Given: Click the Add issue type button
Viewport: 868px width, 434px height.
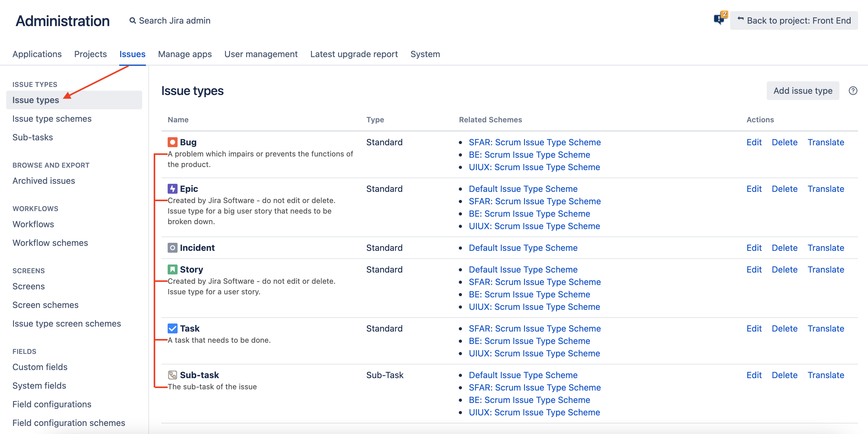Looking at the screenshot, I should [x=802, y=91].
